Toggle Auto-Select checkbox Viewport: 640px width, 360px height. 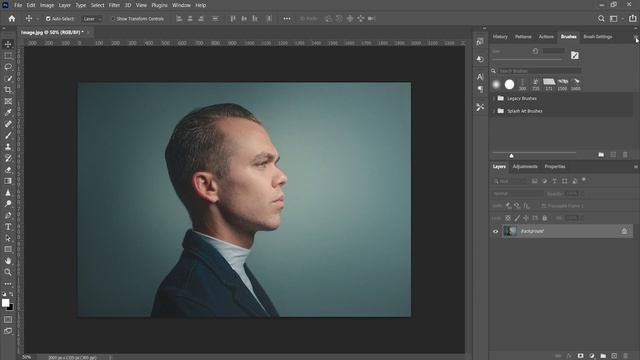click(x=48, y=19)
